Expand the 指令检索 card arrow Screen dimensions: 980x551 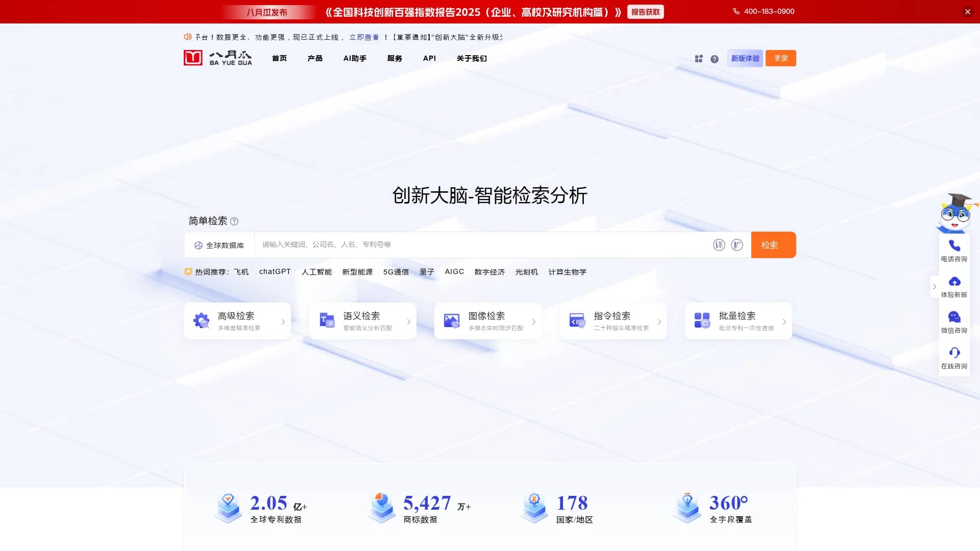click(x=659, y=322)
